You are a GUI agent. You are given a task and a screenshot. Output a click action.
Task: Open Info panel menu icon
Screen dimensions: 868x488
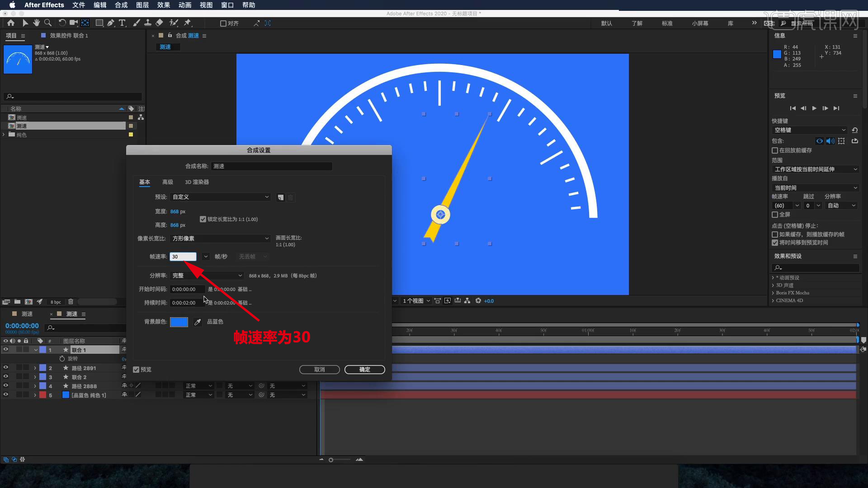tap(855, 36)
